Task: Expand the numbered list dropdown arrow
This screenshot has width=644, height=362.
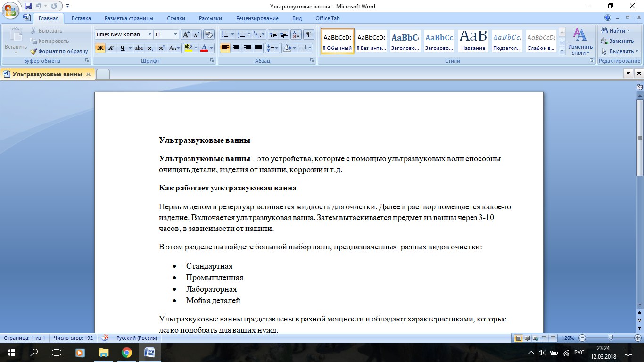Action: pos(249,34)
